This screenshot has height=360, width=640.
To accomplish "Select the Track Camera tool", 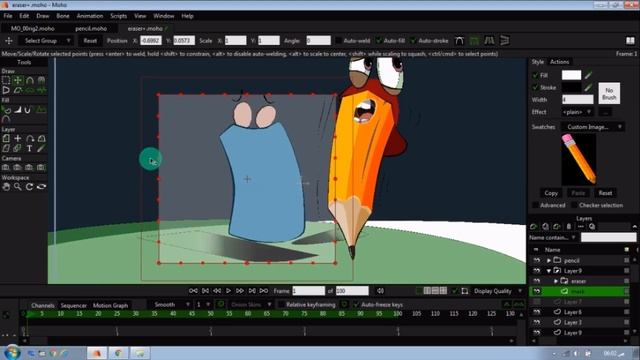I will [6, 167].
